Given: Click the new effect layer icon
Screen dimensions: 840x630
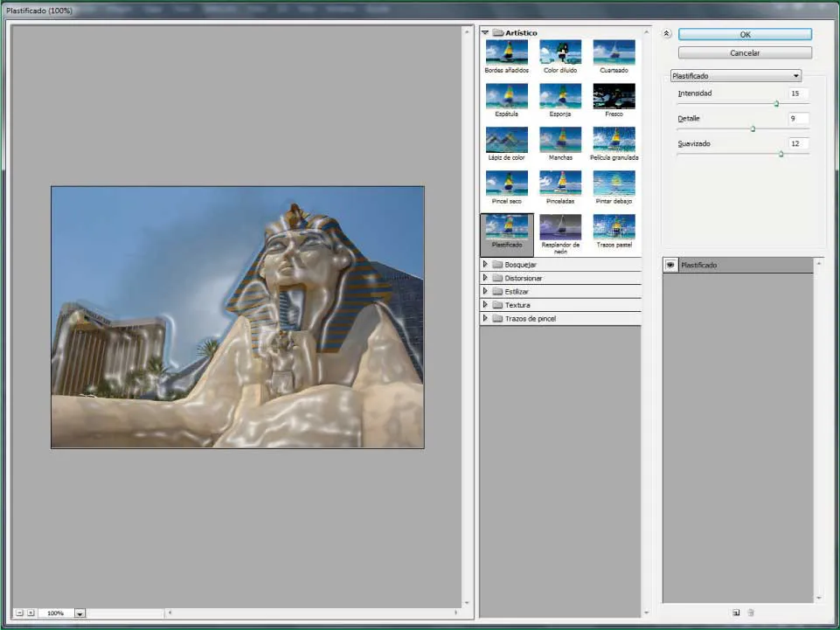Looking at the screenshot, I should pyautogui.click(x=736, y=613).
